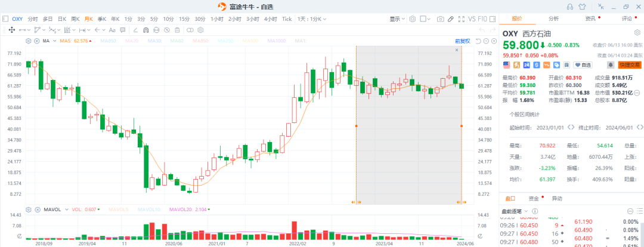Take a chart screenshot with camera icon
The image size is (644, 247).
click(440, 19)
